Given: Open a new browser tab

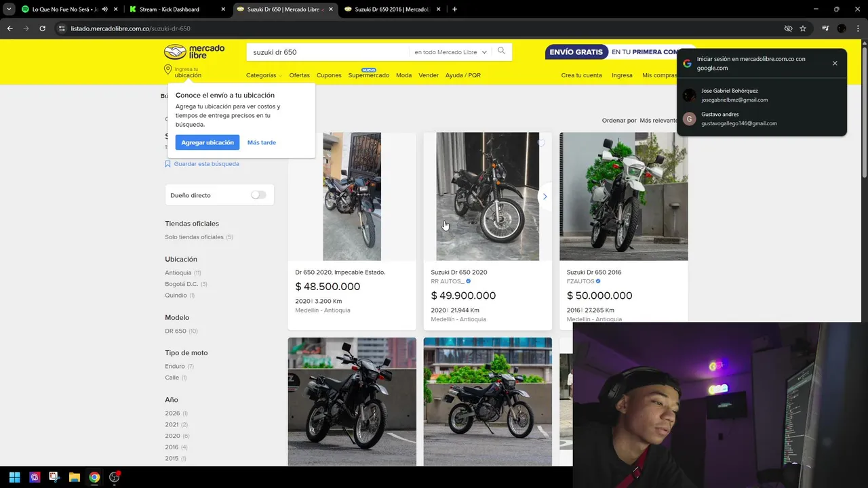Looking at the screenshot, I should point(454,9).
